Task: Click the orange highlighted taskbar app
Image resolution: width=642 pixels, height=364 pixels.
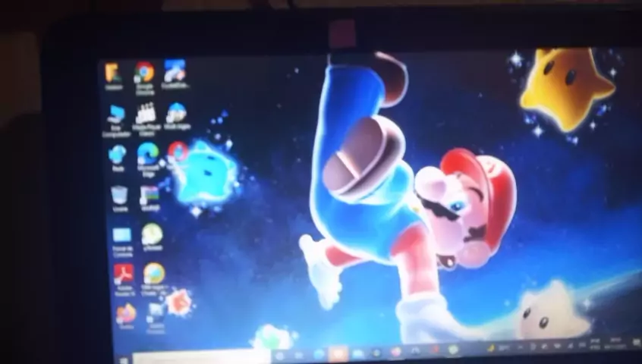Action: click(x=338, y=353)
